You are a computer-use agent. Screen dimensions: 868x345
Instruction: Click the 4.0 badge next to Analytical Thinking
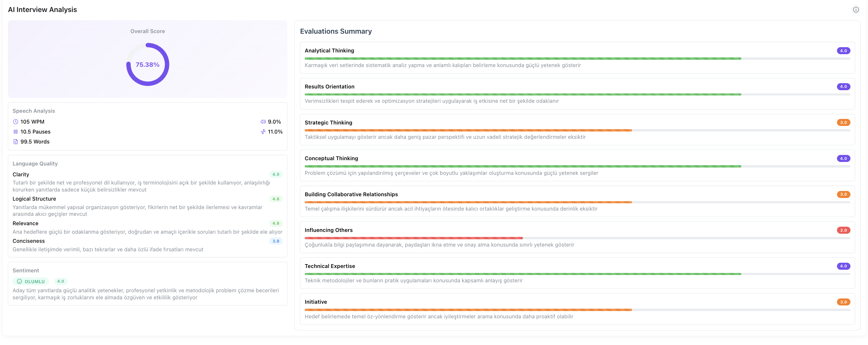(x=844, y=51)
